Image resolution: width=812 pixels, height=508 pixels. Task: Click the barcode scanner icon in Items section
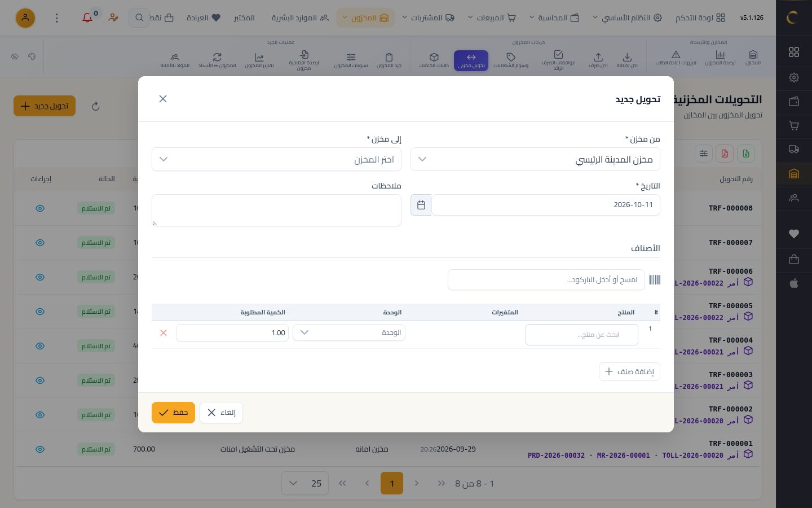point(655,280)
